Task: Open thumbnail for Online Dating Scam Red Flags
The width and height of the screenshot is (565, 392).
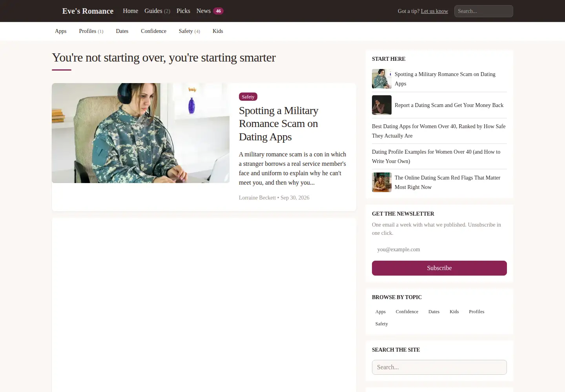Action: pyautogui.click(x=382, y=182)
